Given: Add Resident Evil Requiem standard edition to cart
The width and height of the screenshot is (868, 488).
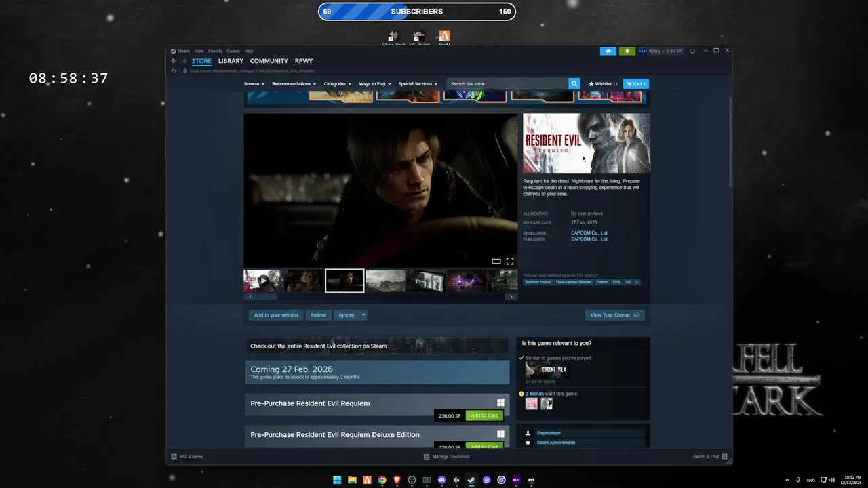Looking at the screenshot, I should pyautogui.click(x=484, y=415).
